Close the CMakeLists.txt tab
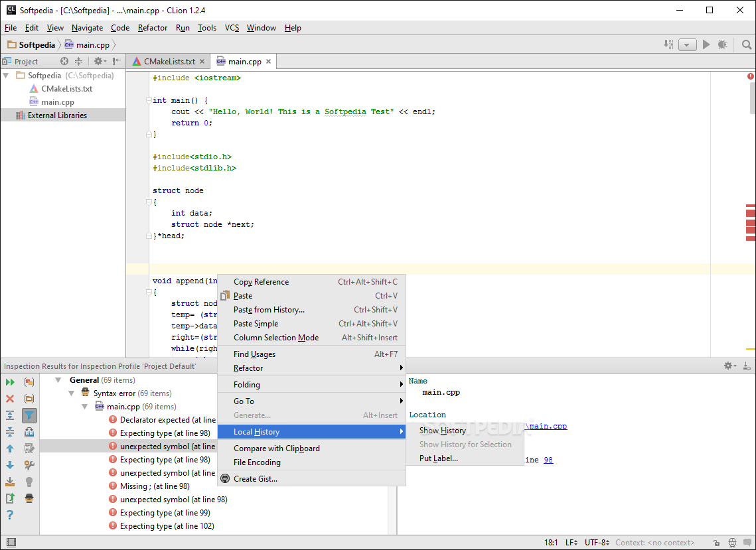 (x=202, y=61)
